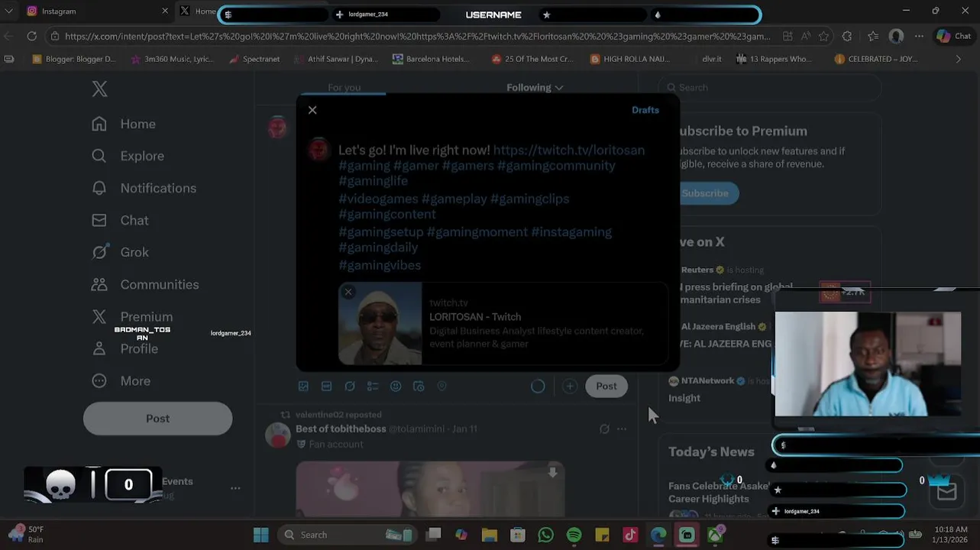Bookmark this page with the star icon
980x550 pixels.
pyautogui.click(x=823, y=36)
